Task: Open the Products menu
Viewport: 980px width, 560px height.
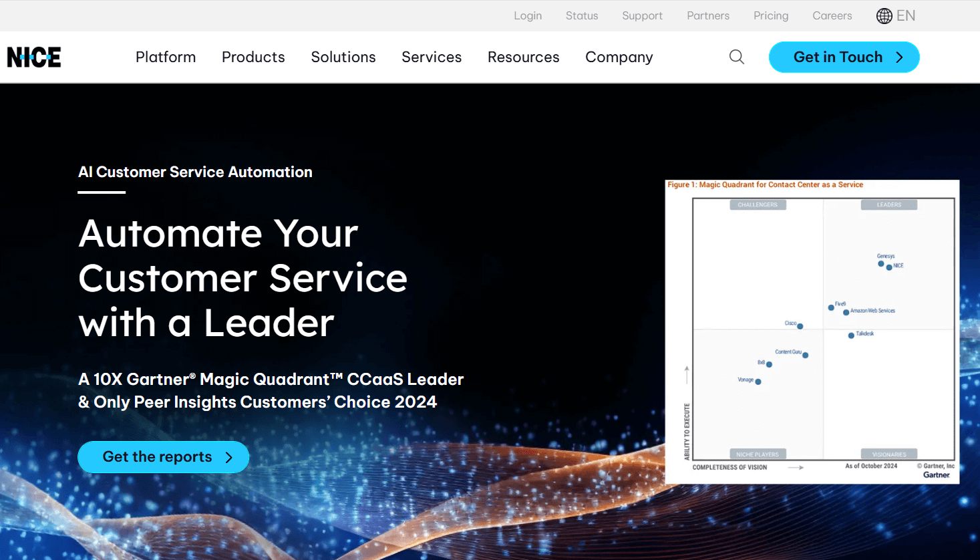Action: click(253, 57)
